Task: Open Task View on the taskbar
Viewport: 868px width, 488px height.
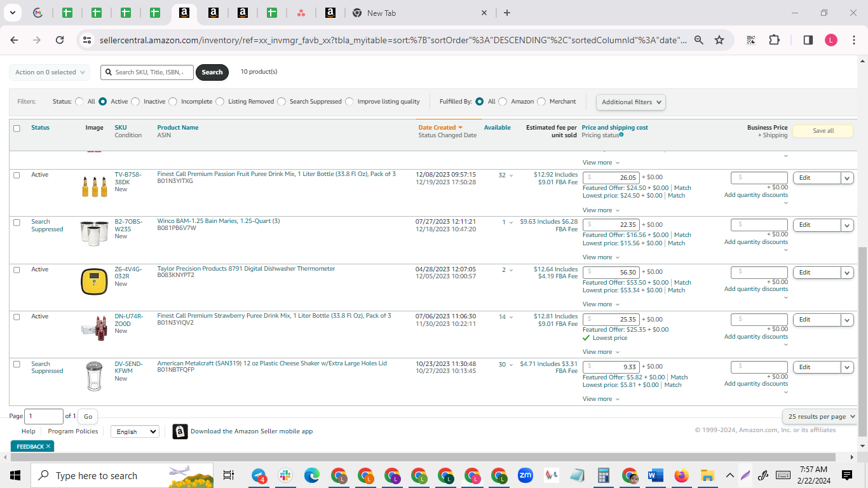Action: tap(229, 475)
